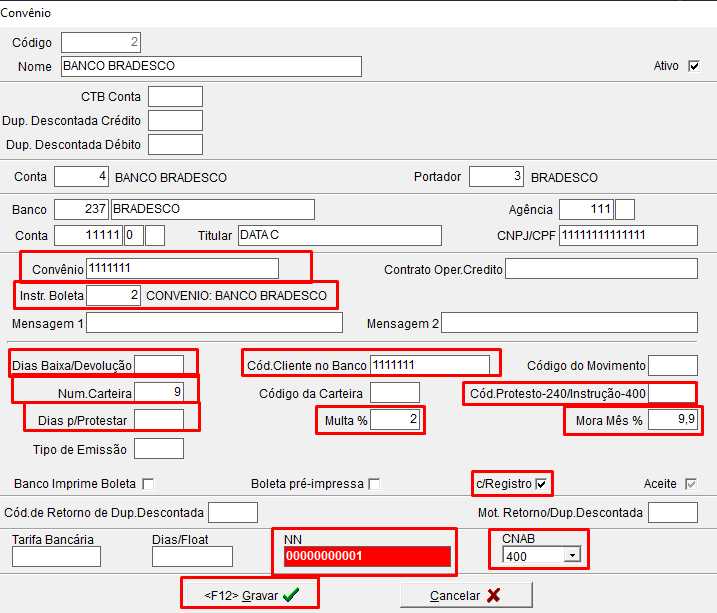This screenshot has height=613, width=717.
Task: Select the Num.Carteira field
Action: point(159,391)
